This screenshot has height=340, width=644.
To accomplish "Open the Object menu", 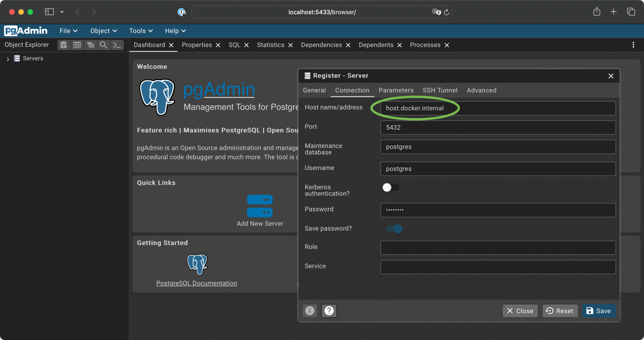I will click(x=104, y=31).
